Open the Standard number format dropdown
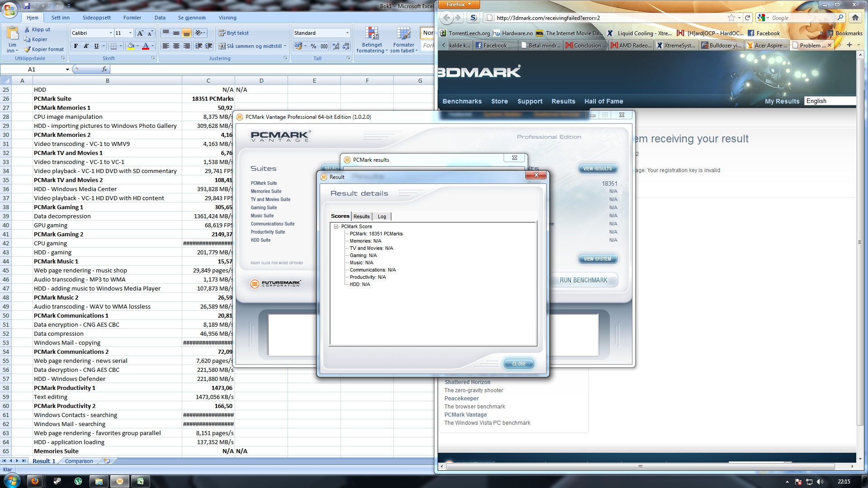 point(347,33)
